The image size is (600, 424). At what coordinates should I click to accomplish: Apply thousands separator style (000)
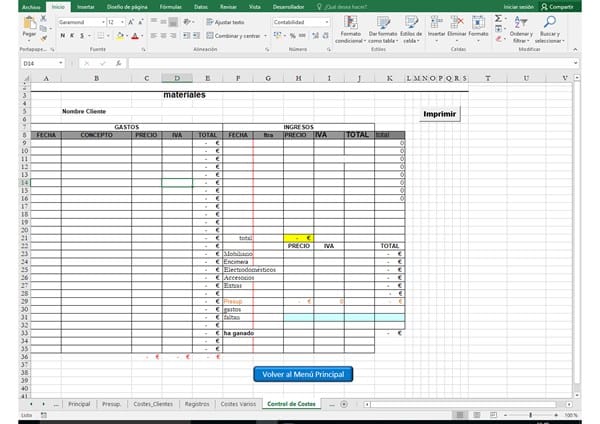point(302,36)
